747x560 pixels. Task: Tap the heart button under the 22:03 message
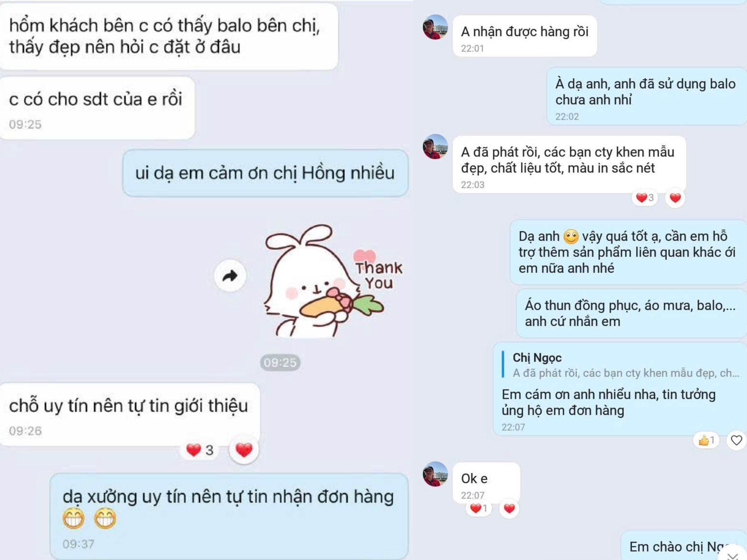(675, 197)
